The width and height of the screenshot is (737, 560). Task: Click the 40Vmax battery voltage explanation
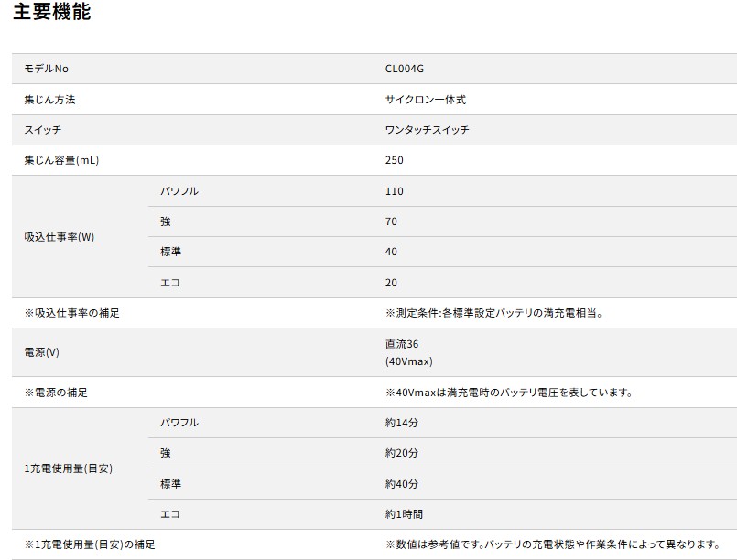(x=509, y=393)
